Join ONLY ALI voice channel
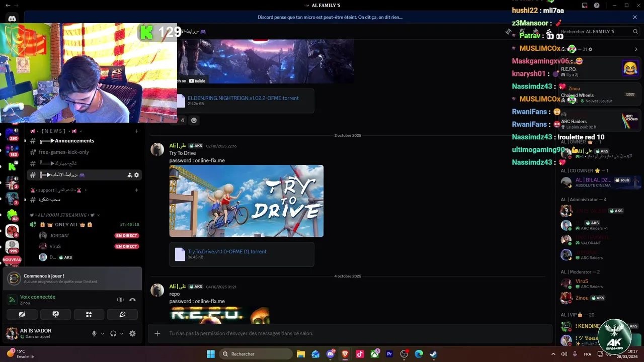The image size is (644, 362). coord(84,224)
